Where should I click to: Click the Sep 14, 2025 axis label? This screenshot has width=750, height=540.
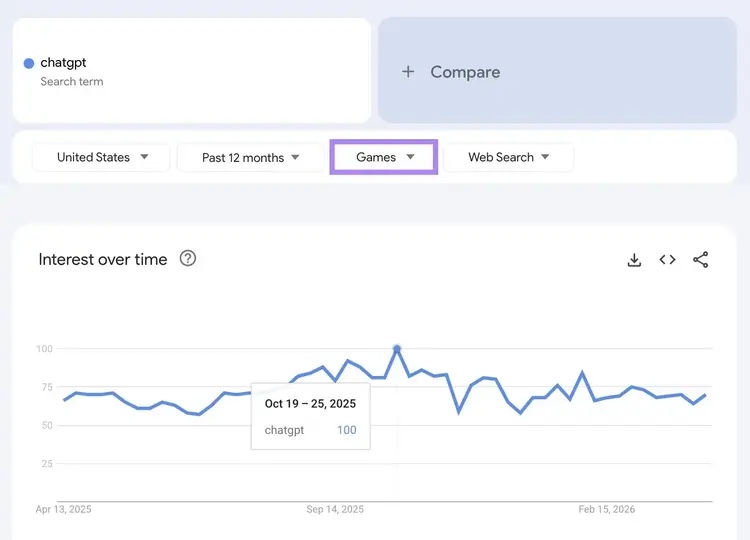pos(335,509)
